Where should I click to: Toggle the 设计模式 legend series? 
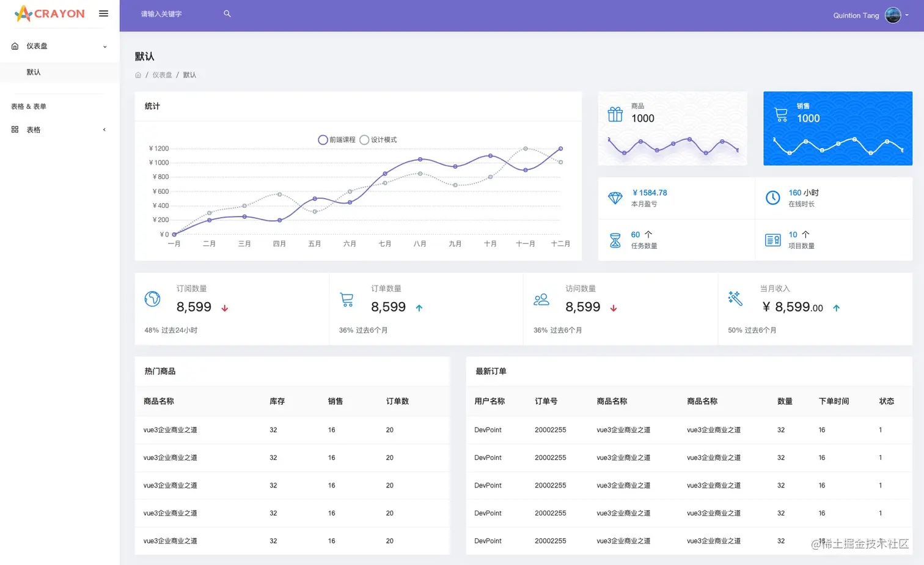[378, 139]
